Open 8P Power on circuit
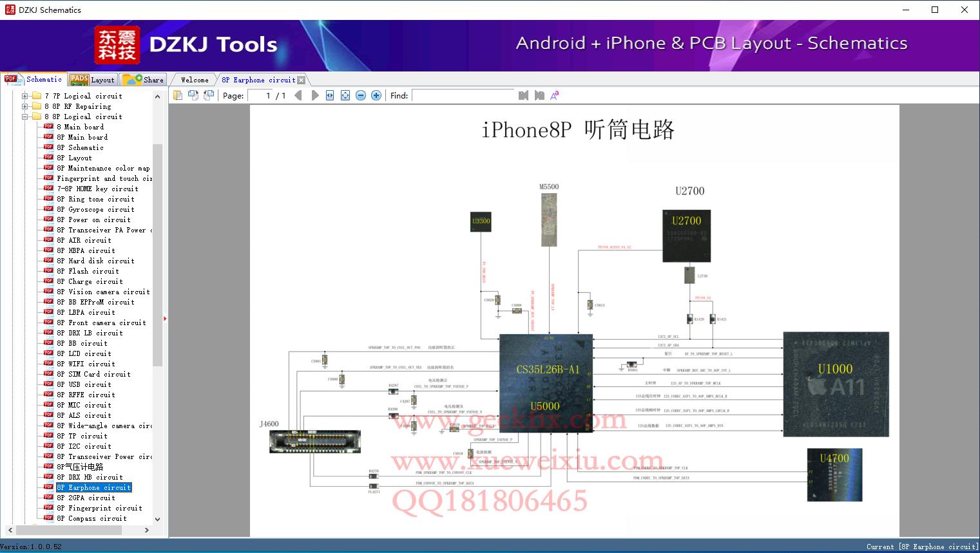Image resolution: width=980 pixels, height=553 pixels. (x=93, y=220)
